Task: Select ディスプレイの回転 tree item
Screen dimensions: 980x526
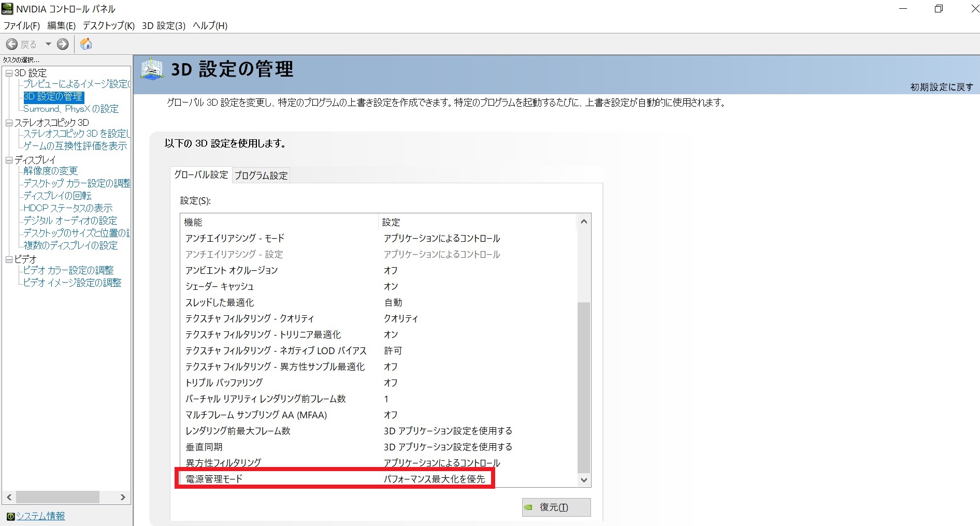Action: click(x=57, y=196)
